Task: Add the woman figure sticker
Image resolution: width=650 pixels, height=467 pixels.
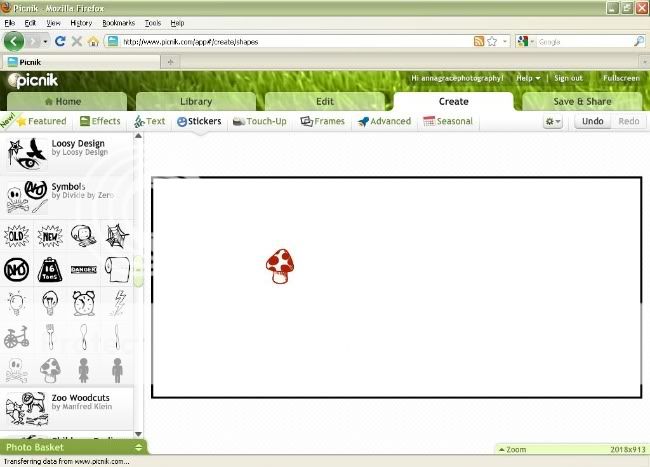Action: pyautogui.click(x=84, y=370)
